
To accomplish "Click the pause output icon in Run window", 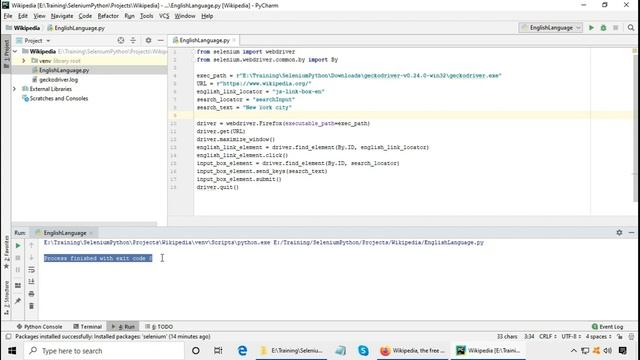I will tap(18, 270).
